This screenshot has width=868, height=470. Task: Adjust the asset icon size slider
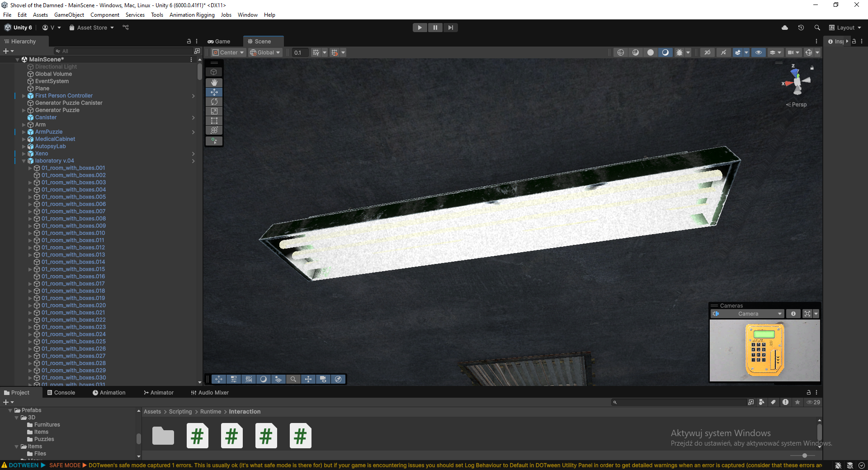click(x=805, y=456)
